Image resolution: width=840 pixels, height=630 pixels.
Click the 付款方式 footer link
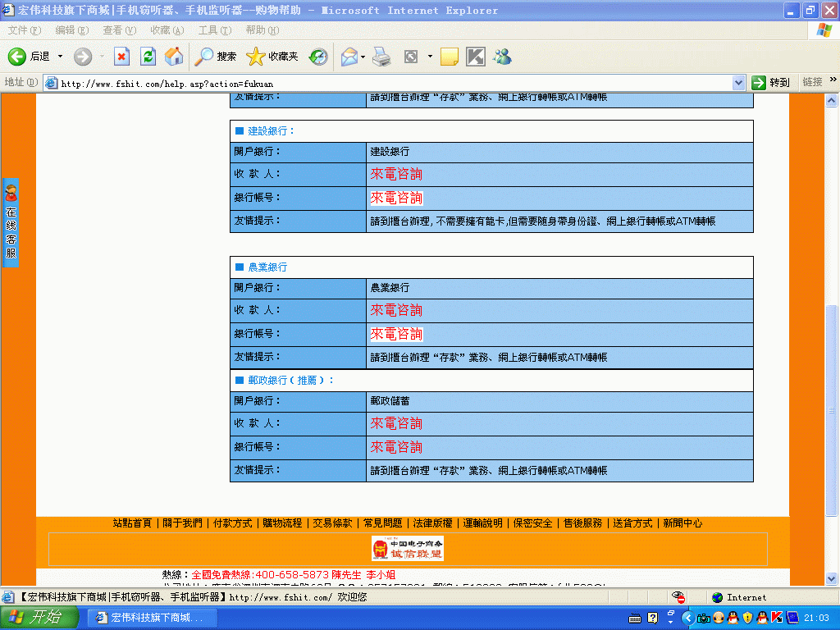232,523
